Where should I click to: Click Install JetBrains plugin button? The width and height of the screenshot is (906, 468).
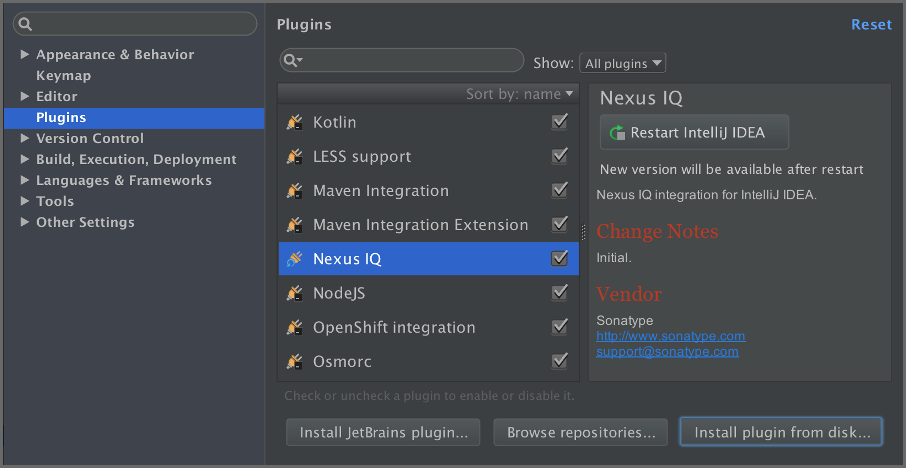pos(383,432)
